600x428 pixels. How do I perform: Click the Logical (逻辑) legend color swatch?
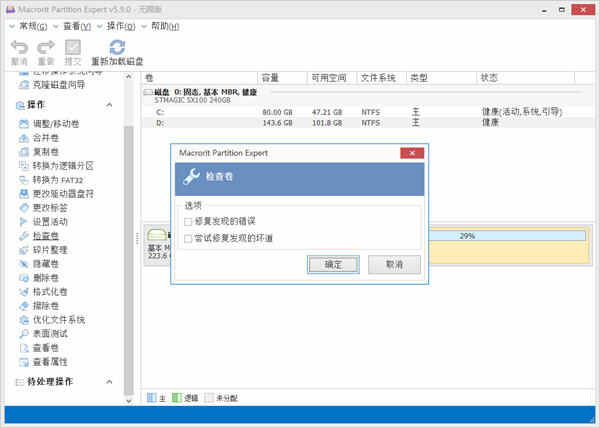[176, 397]
